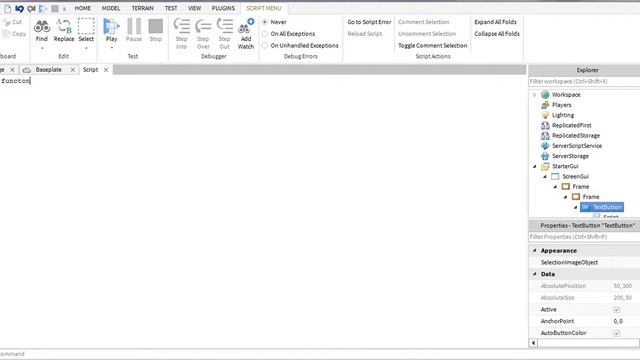
Task: Collapse the Appearance properties section
Action: tap(535, 250)
